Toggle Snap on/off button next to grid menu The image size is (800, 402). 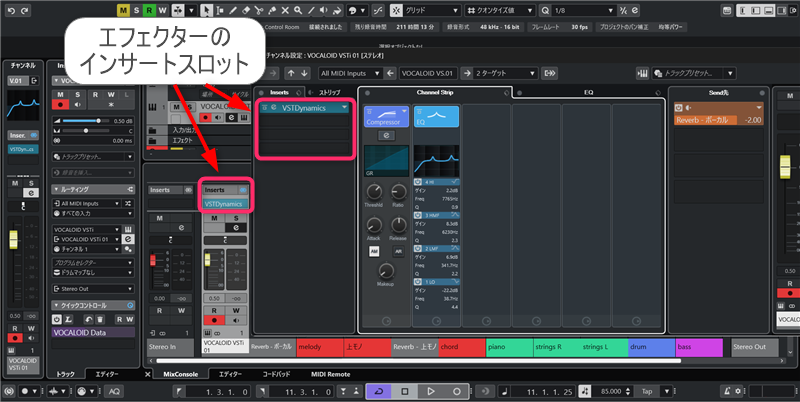[396, 10]
